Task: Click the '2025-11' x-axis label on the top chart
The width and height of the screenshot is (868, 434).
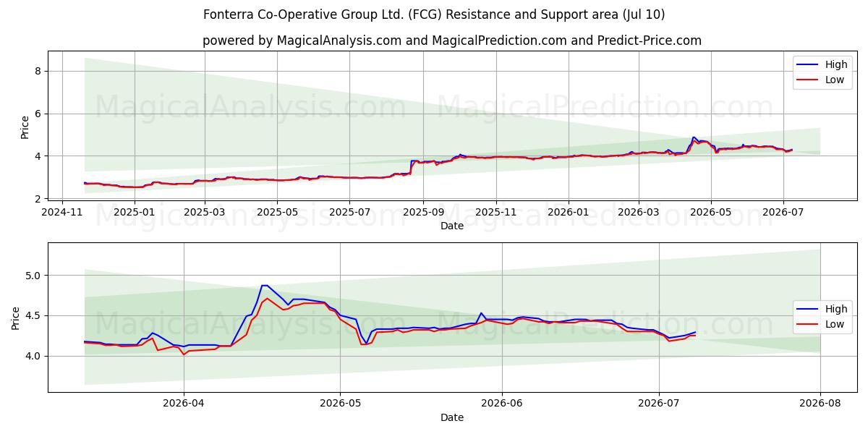Action: (x=496, y=212)
